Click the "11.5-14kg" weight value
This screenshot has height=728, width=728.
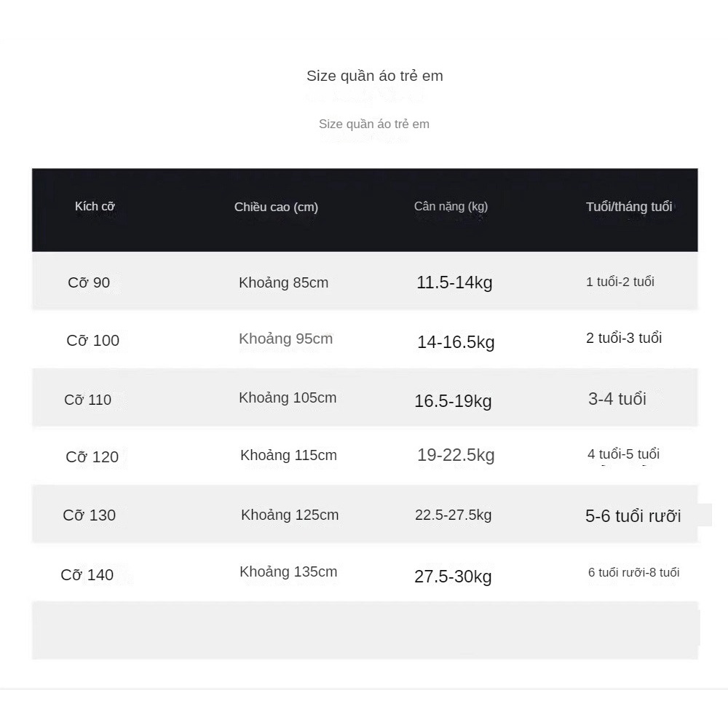[454, 282]
